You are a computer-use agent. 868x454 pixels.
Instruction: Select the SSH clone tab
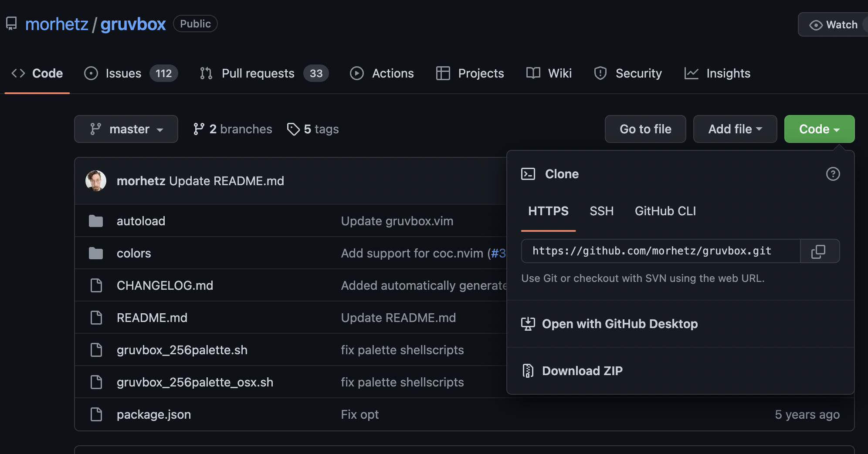(x=601, y=211)
